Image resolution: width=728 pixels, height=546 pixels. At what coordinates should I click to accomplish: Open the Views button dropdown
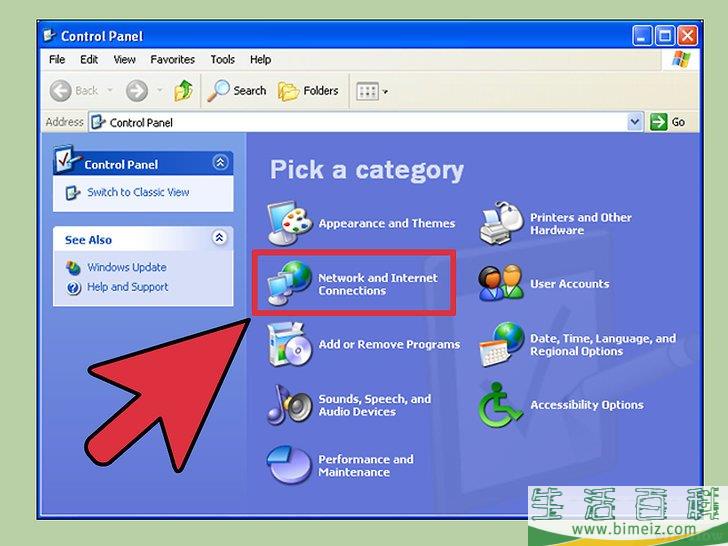coord(372,91)
